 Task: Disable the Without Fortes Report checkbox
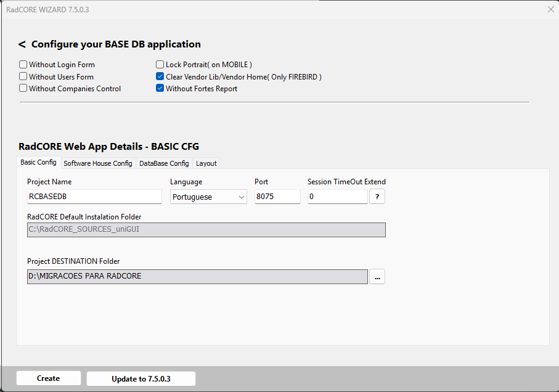160,89
